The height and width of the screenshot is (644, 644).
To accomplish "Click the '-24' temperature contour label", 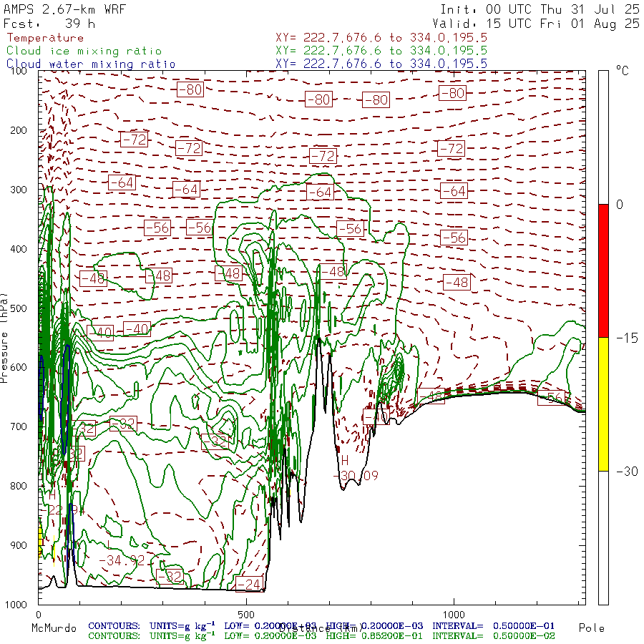I will 250,584.
